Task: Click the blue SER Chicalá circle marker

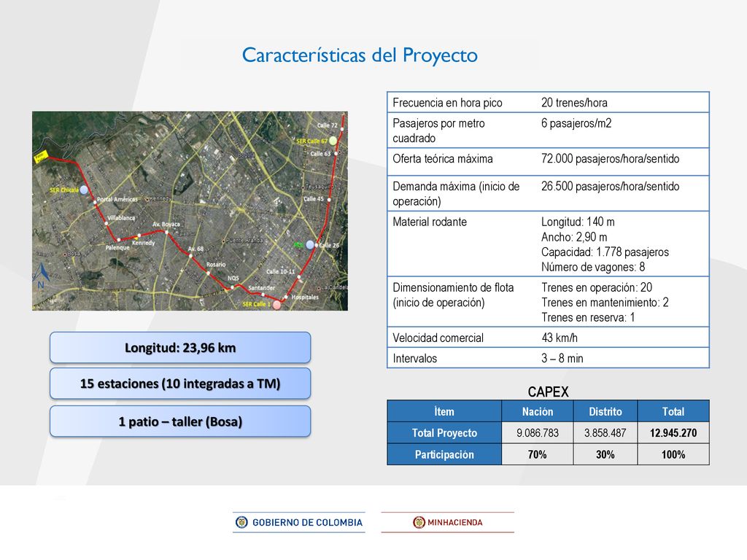Action: tap(85, 190)
